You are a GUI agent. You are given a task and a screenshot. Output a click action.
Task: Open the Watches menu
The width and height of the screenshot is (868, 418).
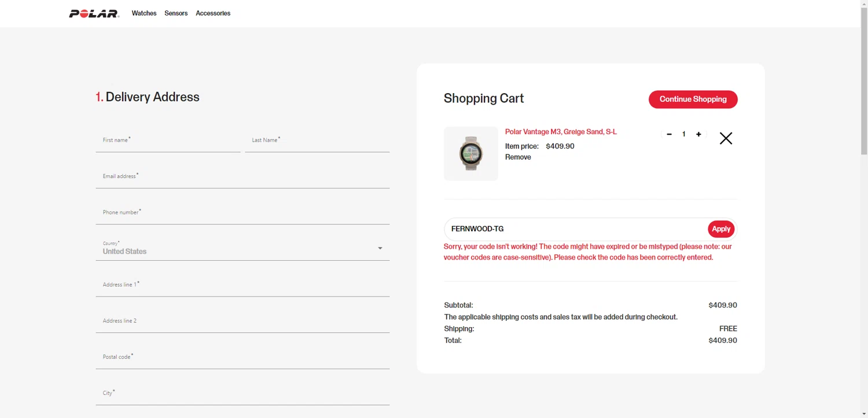click(144, 13)
